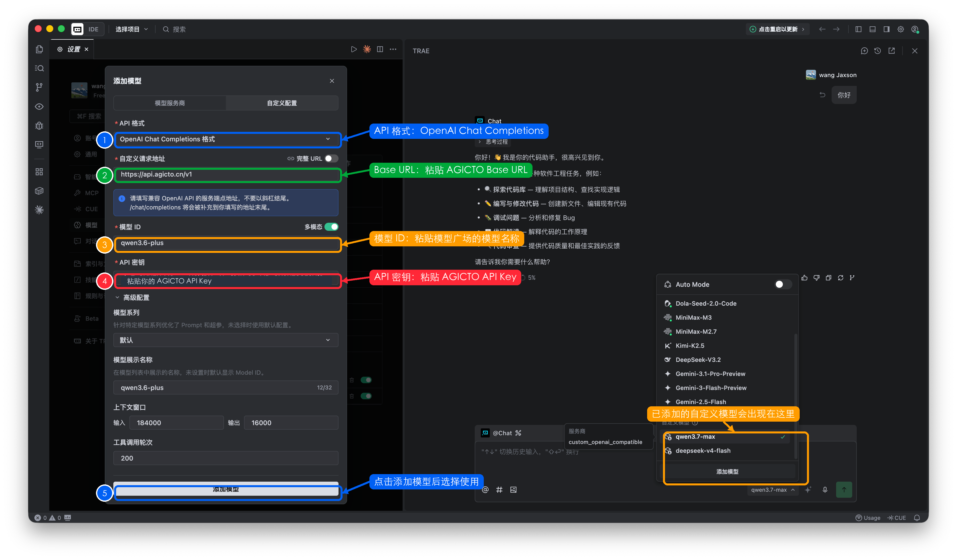Click the @ mention icon in chat input

pos(485,490)
